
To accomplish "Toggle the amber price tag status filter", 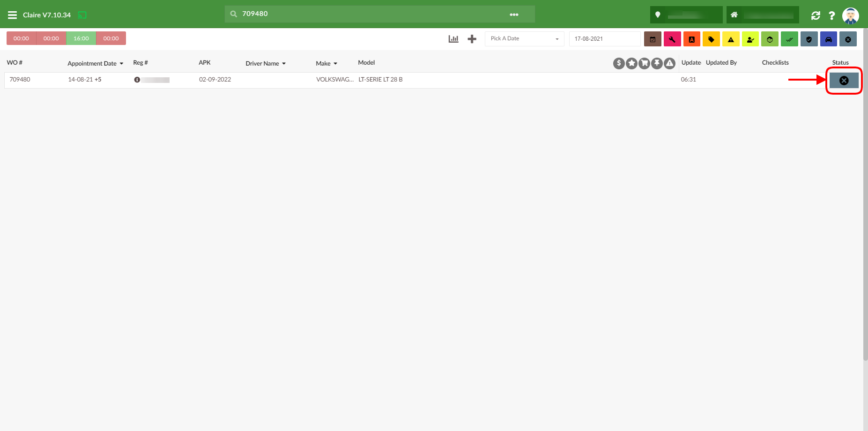I will [x=711, y=39].
